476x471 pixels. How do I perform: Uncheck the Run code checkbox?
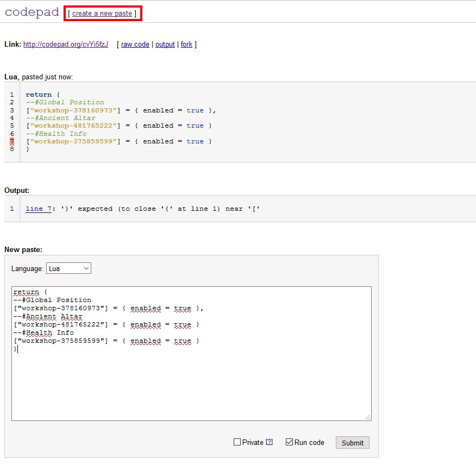pyautogui.click(x=290, y=442)
